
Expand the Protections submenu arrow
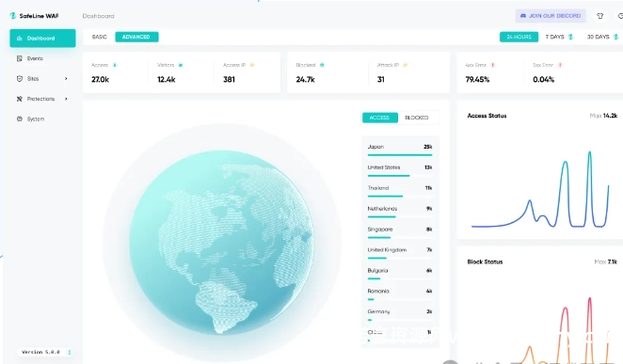tap(66, 99)
